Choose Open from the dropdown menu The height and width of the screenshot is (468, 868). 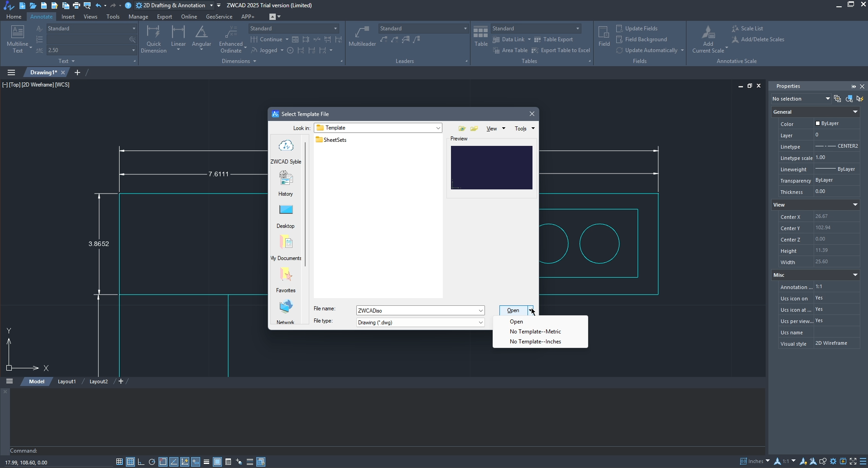(x=516, y=322)
